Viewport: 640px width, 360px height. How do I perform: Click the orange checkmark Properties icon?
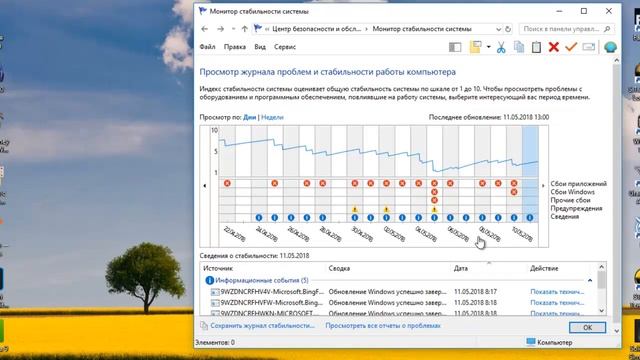coord(571,47)
